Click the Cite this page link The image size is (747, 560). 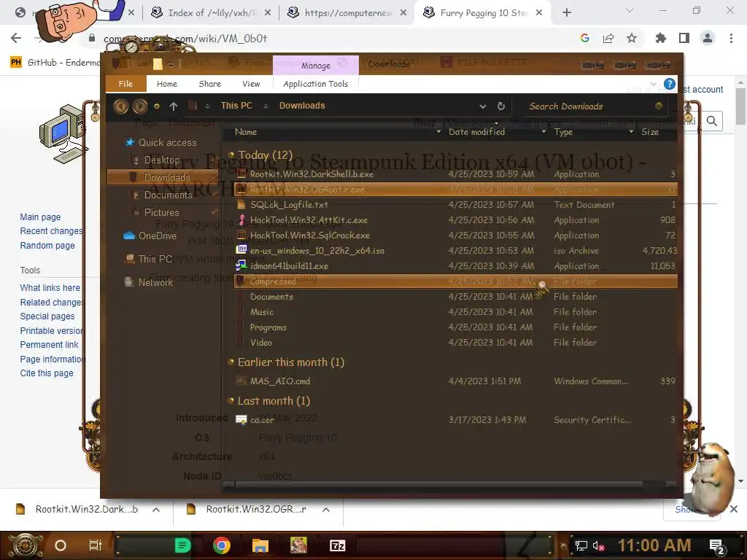coord(47,373)
